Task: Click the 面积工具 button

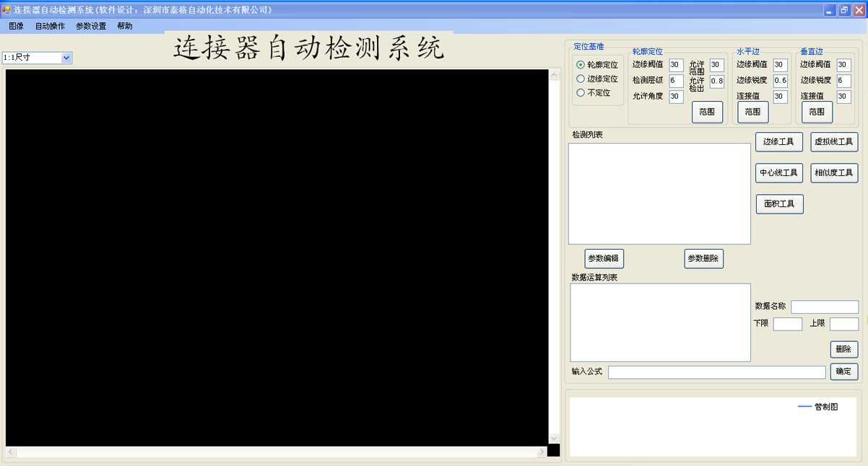Action: [779, 204]
